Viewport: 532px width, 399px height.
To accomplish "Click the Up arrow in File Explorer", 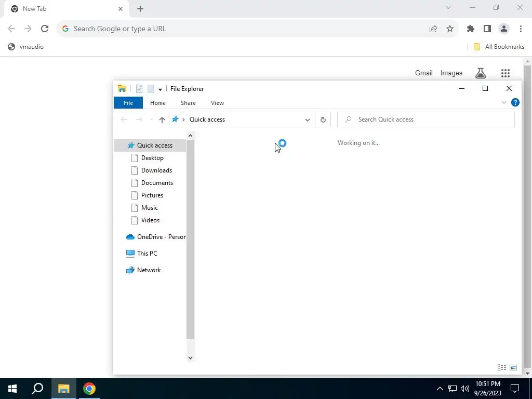I will pos(162,119).
